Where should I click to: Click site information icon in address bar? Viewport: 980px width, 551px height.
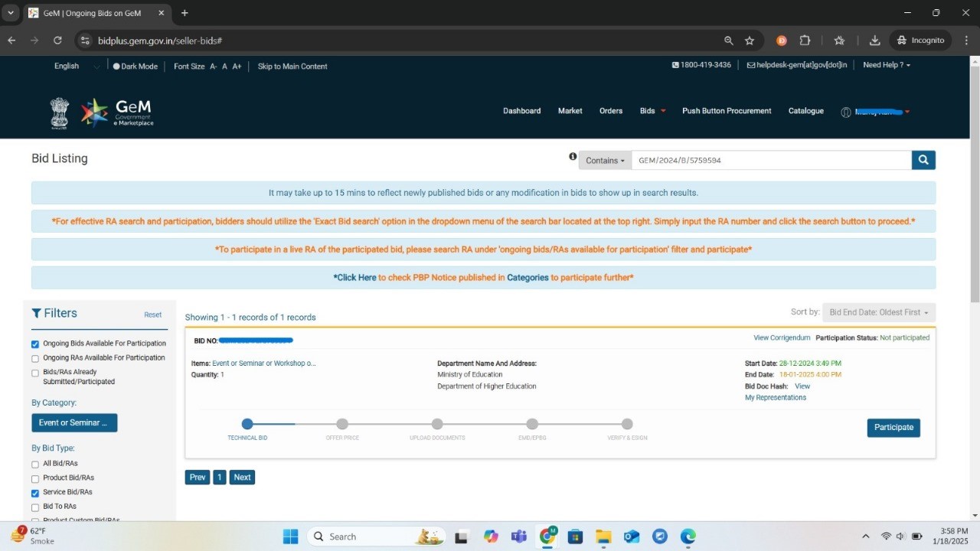pos(85,41)
